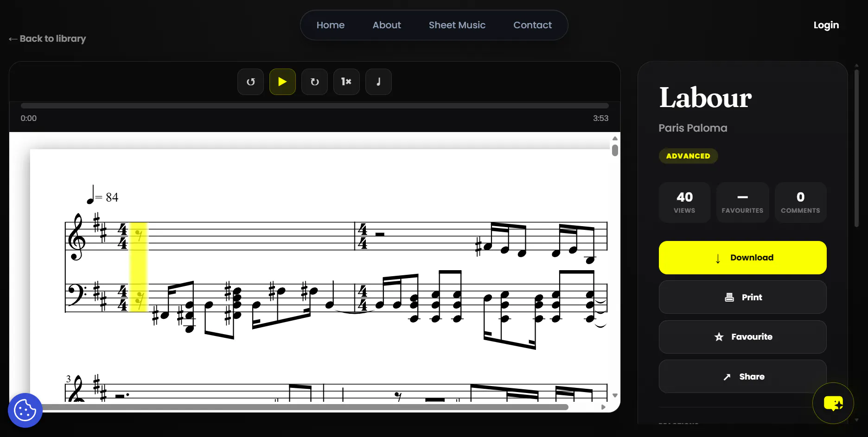Open the cookie preferences icon
The height and width of the screenshot is (437, 868).
(25, 410)
